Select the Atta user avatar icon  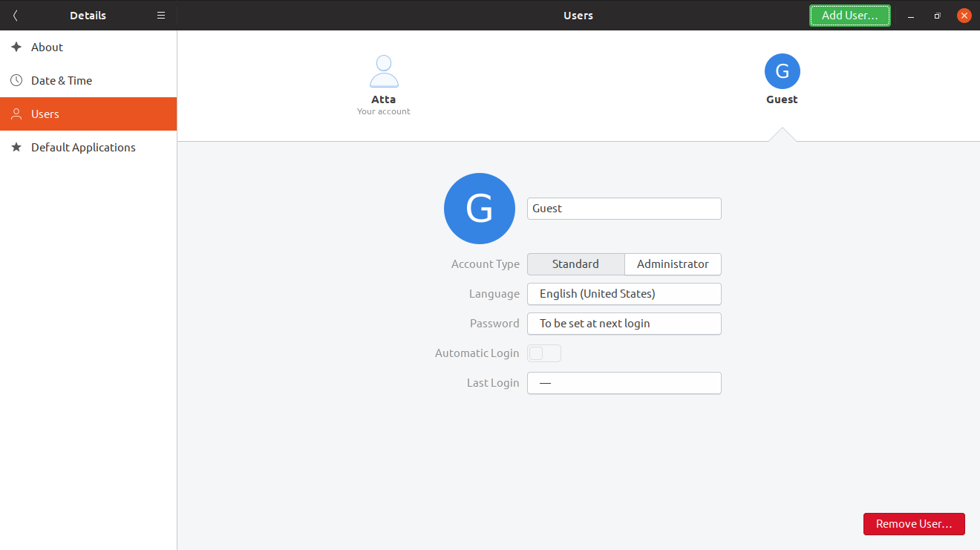[x=384, y=72]
